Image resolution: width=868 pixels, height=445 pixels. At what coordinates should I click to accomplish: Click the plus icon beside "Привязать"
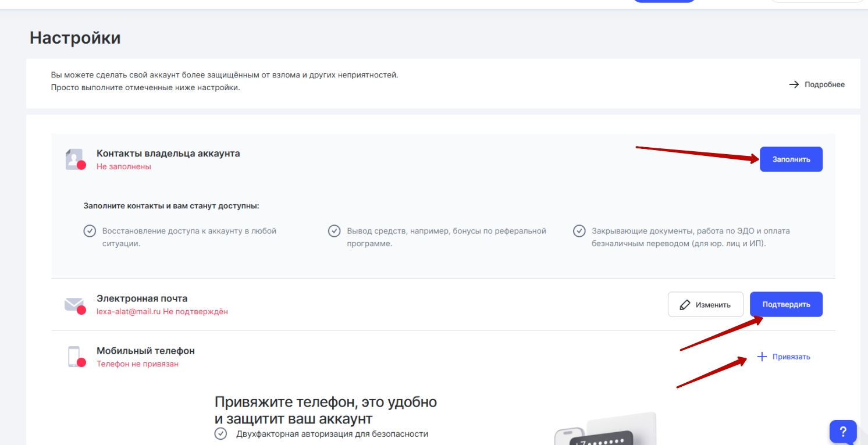(x=762, y=357)
